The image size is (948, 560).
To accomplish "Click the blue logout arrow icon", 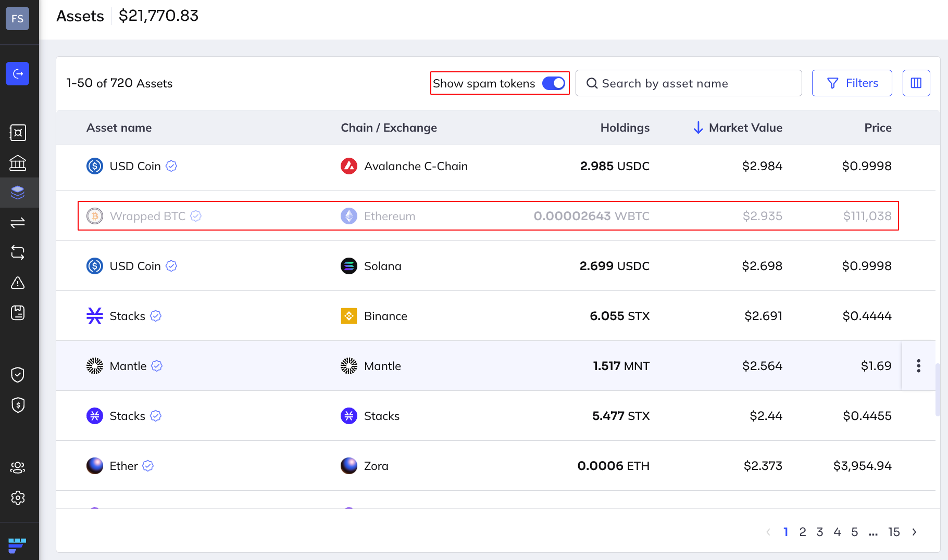I will click(x=18, y=74).
